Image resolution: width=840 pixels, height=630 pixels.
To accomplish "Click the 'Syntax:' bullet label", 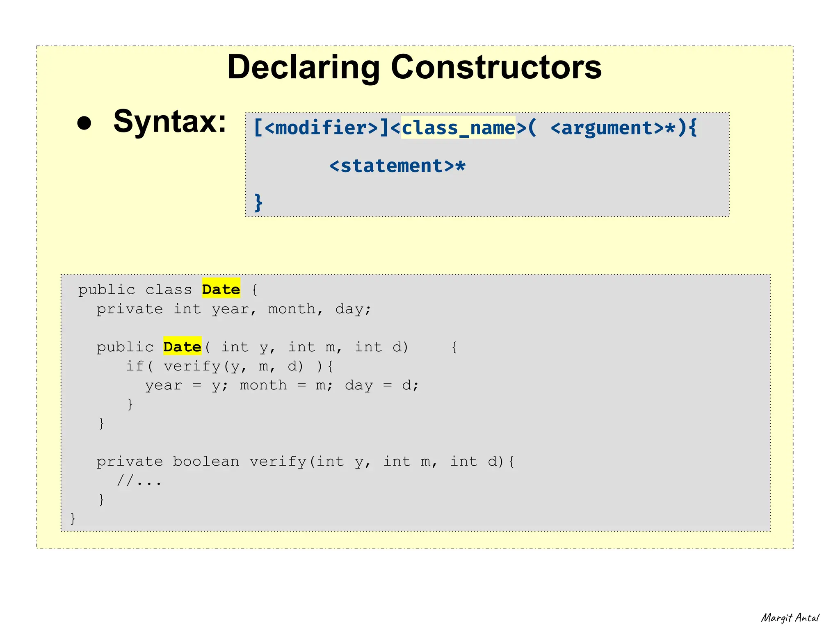I will click(170, 121).
